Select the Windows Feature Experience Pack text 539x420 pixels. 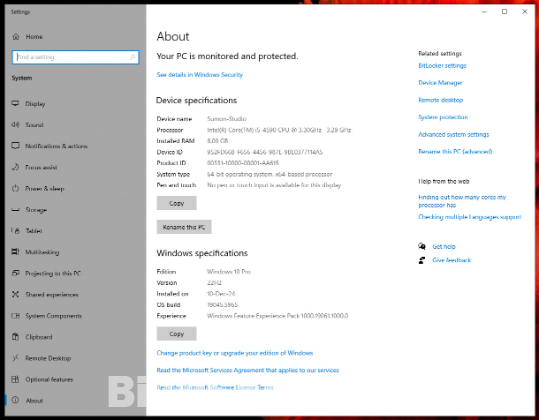coord(277,316)
